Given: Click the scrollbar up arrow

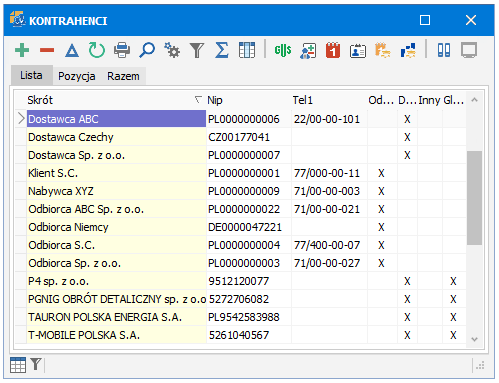Looking at the screenshot, I should 475,100.
